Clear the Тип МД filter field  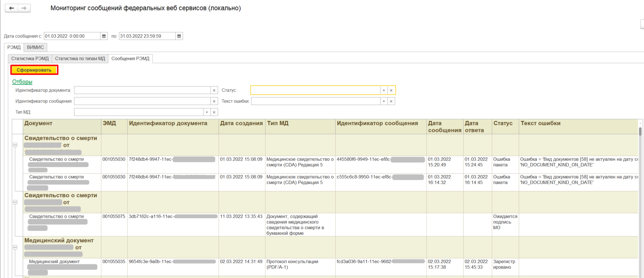click(x=214, y=112)
